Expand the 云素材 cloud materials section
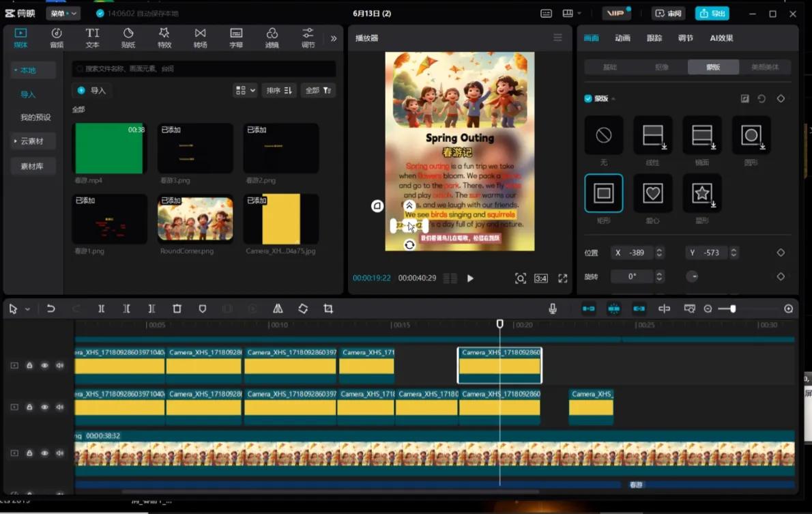The width and height of the screenshot is (812, 514). [x=31, y=141]
